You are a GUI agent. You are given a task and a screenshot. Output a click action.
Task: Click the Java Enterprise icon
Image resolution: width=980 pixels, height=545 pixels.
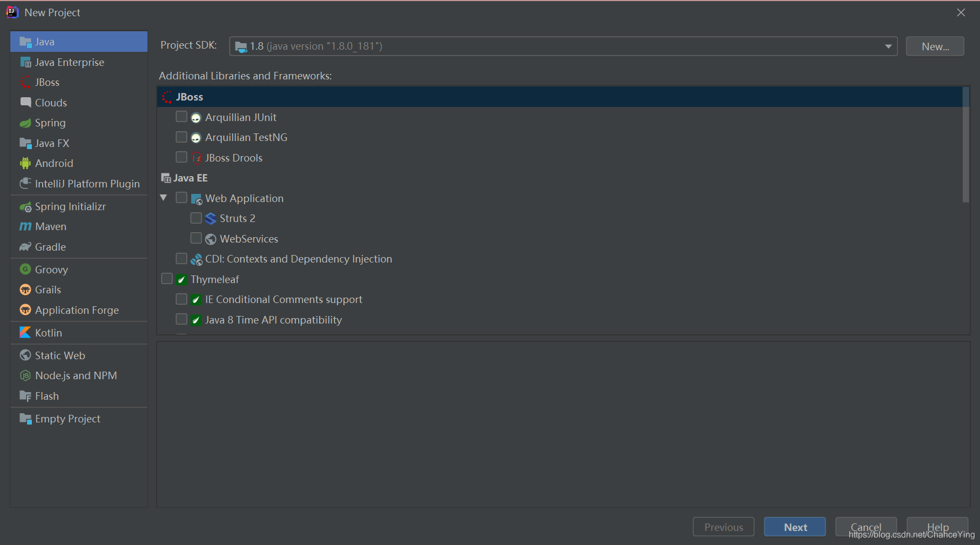(25, 62)
